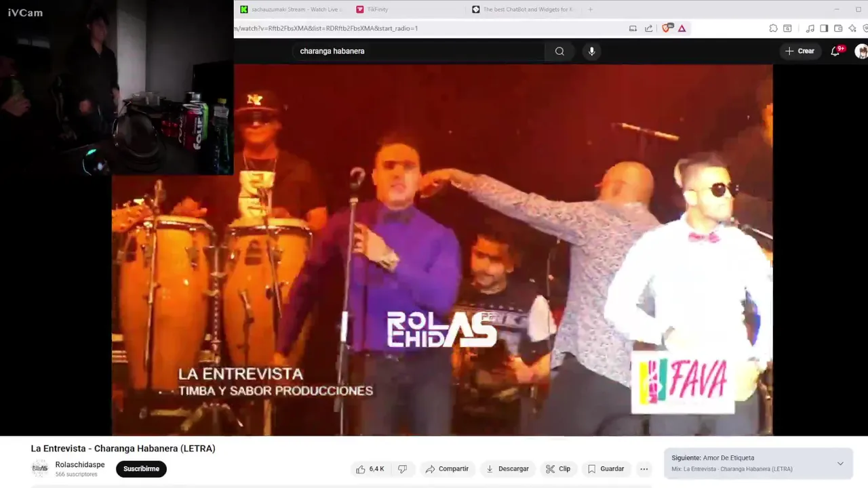The height and width of the screenshot is (488, 868).
Task: Click the Descargar download button
Action: tap(507, 469)
